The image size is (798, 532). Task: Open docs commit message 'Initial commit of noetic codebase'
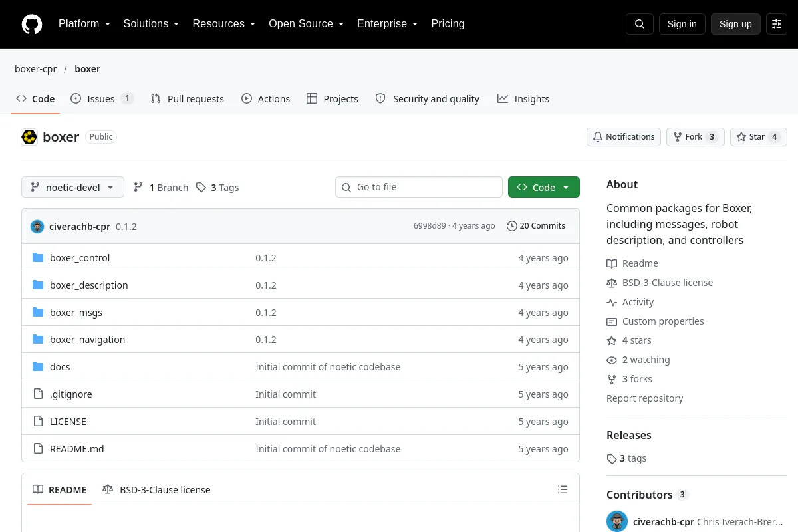point(328,367)
